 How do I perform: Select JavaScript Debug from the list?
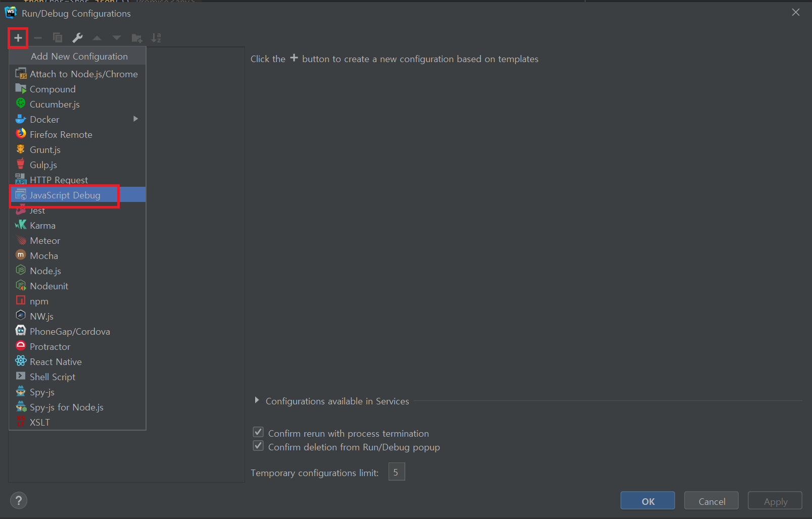click(x=77, y=195)
